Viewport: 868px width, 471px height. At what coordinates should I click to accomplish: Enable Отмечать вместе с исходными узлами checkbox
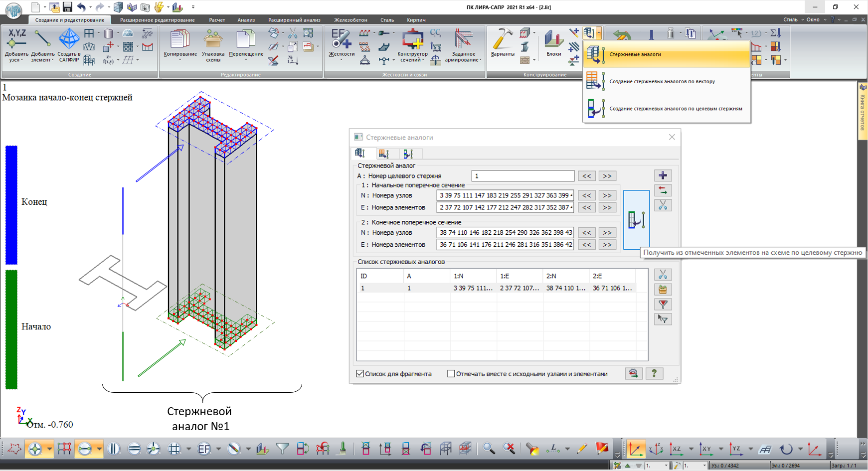click(x=451, y=374)
